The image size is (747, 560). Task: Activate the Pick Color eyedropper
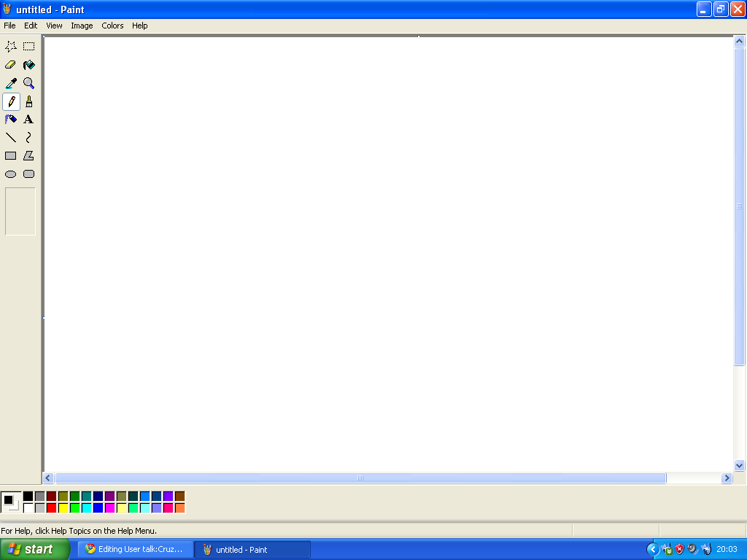click(11, 83)
